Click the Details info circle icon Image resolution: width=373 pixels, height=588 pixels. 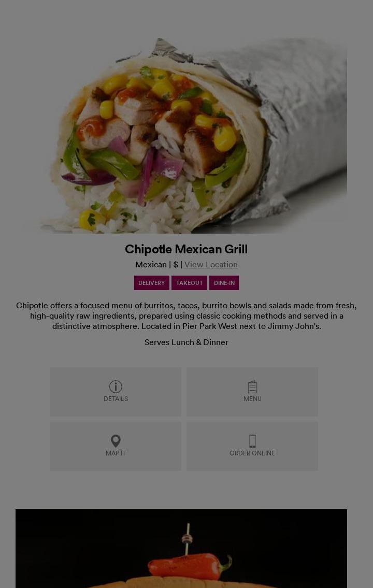click(x=116, y=386)
